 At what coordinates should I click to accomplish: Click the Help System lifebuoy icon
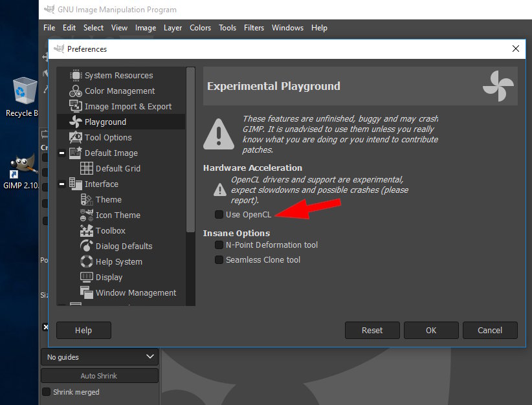[x=87, y=261]
